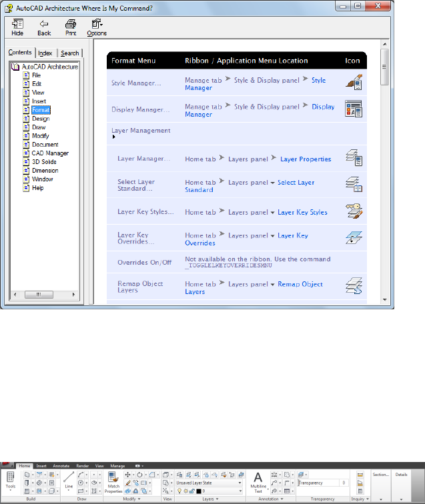Open the Options toolbar menu

97,27
